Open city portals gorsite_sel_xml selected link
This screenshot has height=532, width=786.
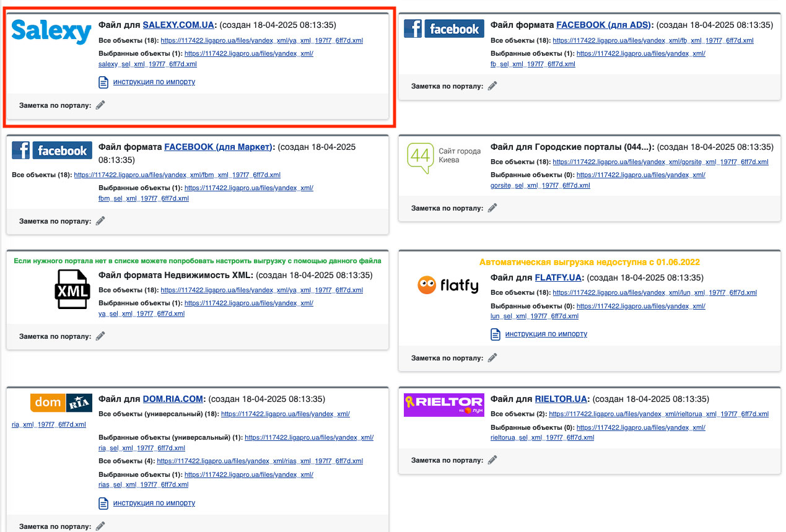coord(598,180)
